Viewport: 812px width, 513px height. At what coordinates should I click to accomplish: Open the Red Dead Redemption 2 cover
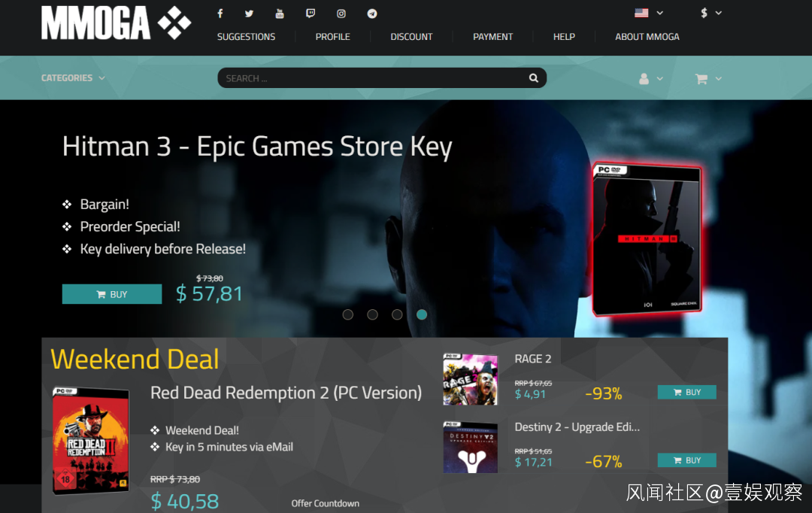[x=91, y=441]
